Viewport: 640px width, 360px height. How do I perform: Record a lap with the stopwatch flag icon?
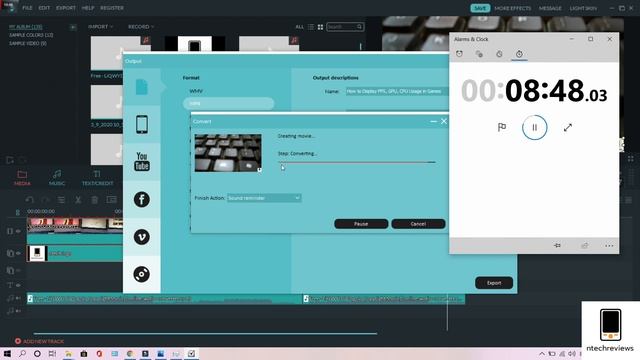click(x=502, y=127)
